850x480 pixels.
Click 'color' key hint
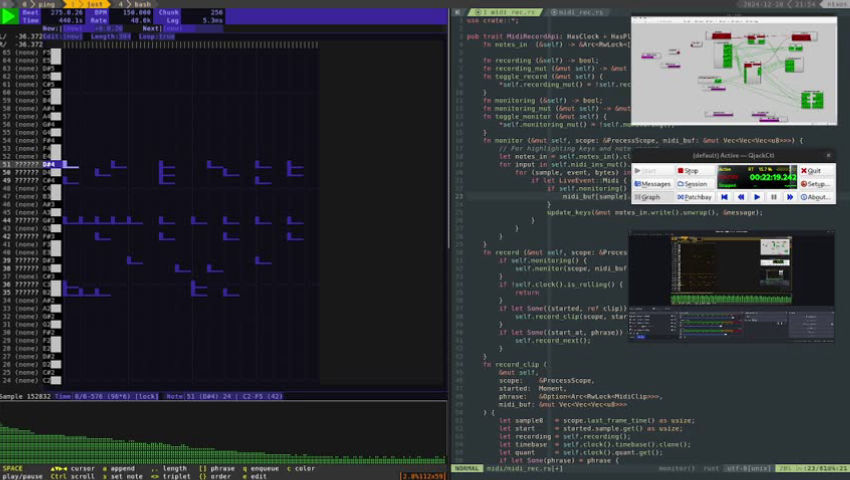304,469
